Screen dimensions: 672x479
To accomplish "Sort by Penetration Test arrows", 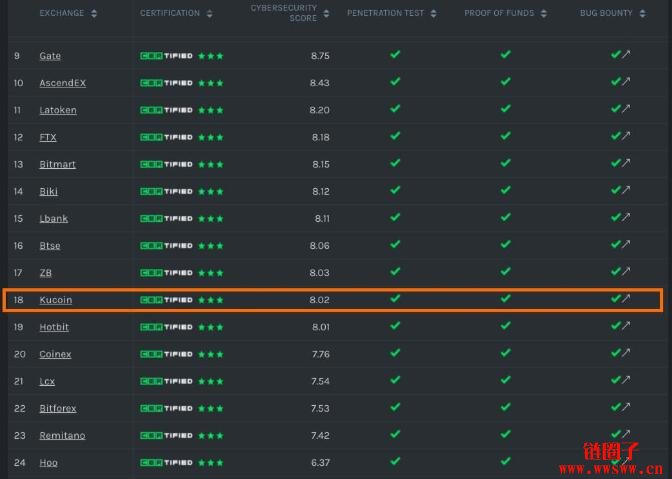I will point(433,13).
